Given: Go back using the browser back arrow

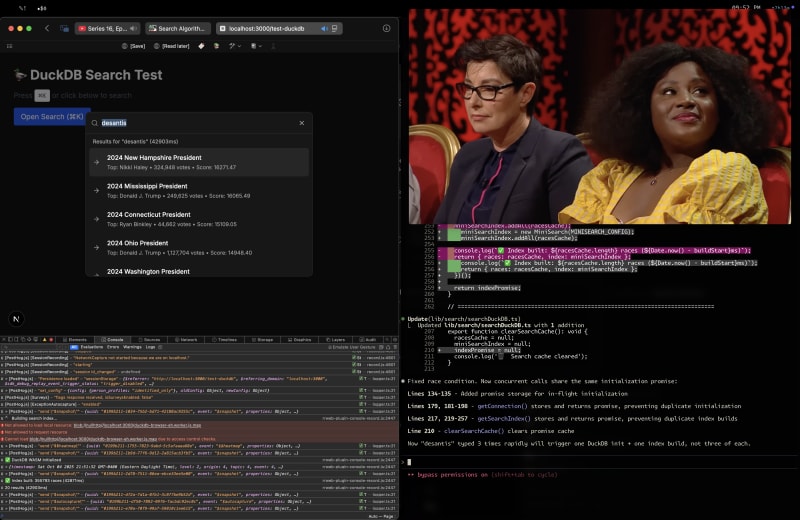Looking at the screenshot, I should coord(47,29).
